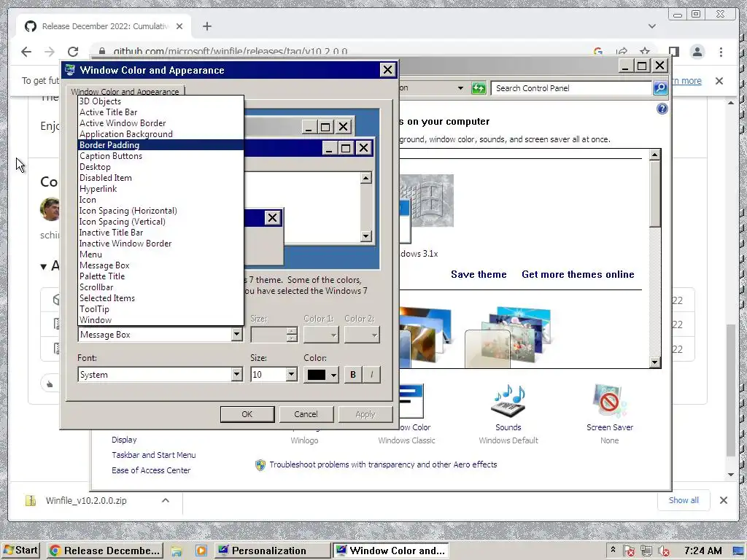Click the Window Color and Appearance tab

[125, 91]
